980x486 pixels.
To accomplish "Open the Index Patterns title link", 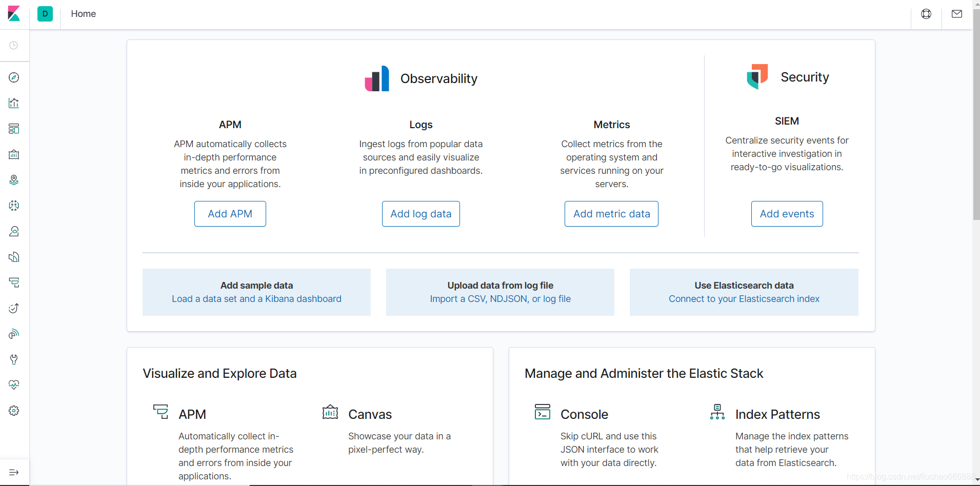I will tap(778, 414).
